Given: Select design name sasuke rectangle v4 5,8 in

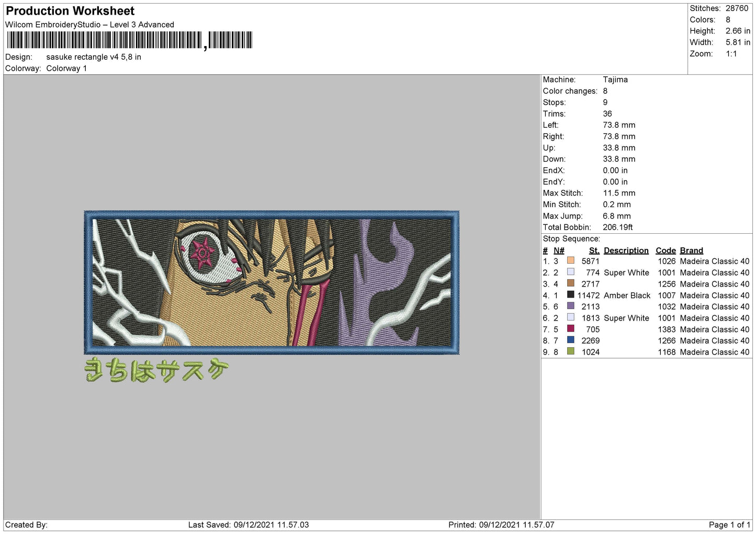Looking at the screenshot, I should pyautogui.click(x=94, y=57).
